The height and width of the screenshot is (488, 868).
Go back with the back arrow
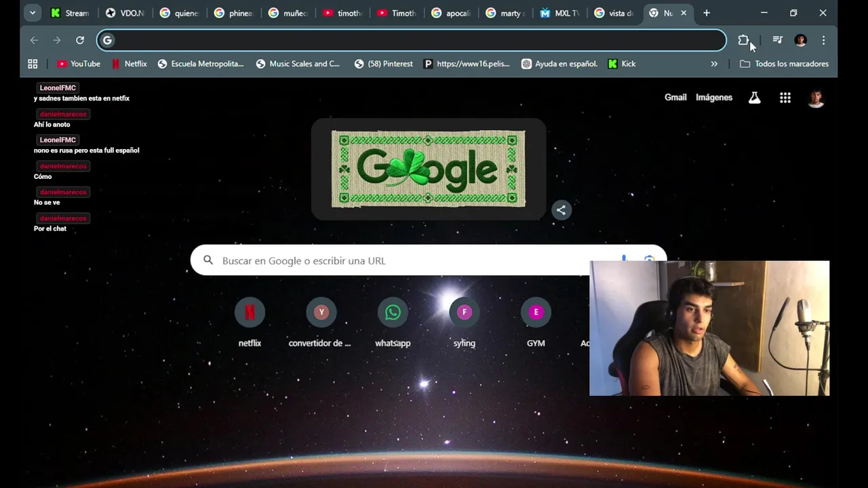pyautogui.click(x=34, y=40)
